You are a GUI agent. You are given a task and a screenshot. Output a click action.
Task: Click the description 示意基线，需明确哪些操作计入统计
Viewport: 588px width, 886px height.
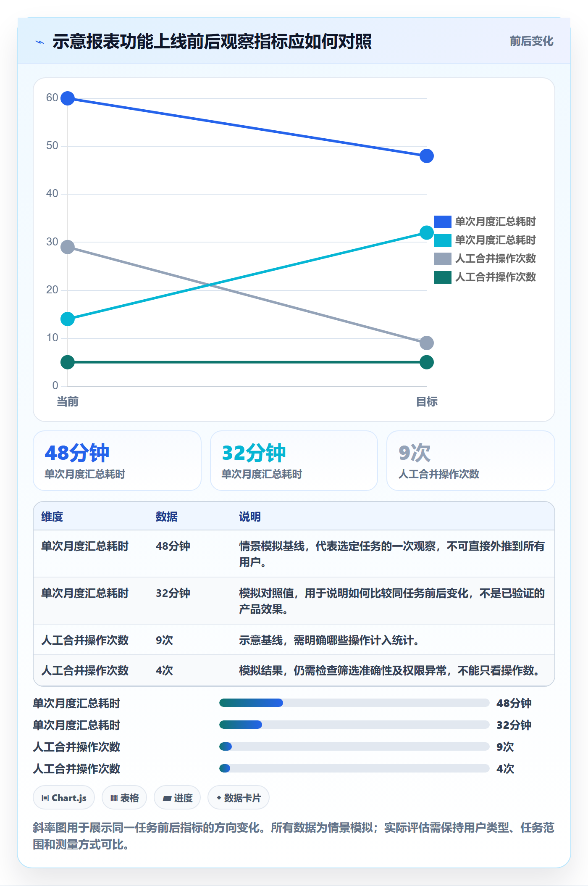click(329, 641)
